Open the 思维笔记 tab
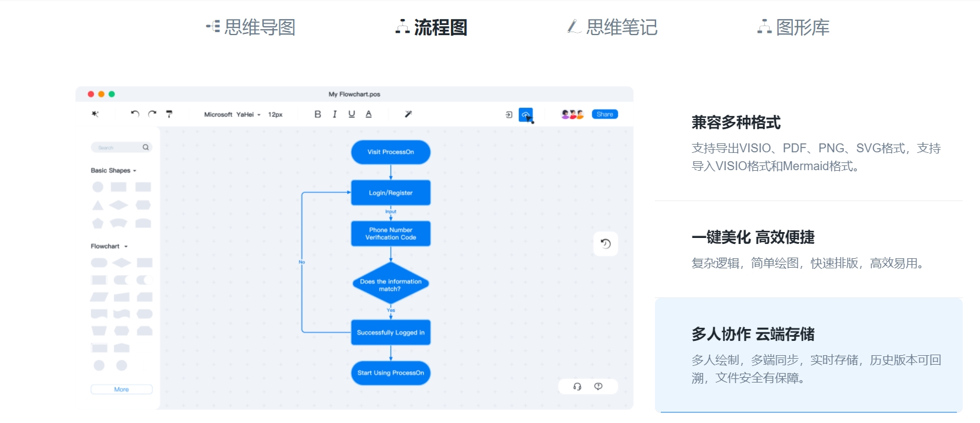 [612, 27]
